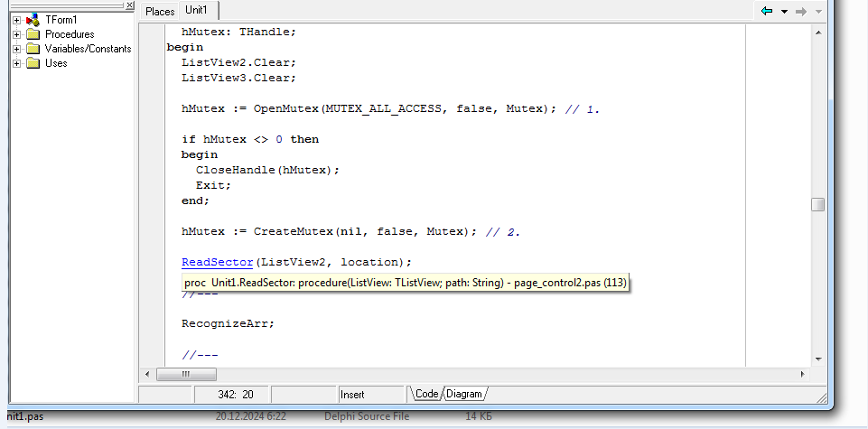Viewport: 868px width, 429px height.
Task: Click the horizontal scrollbar right arrow
Action: coord(803,374)
